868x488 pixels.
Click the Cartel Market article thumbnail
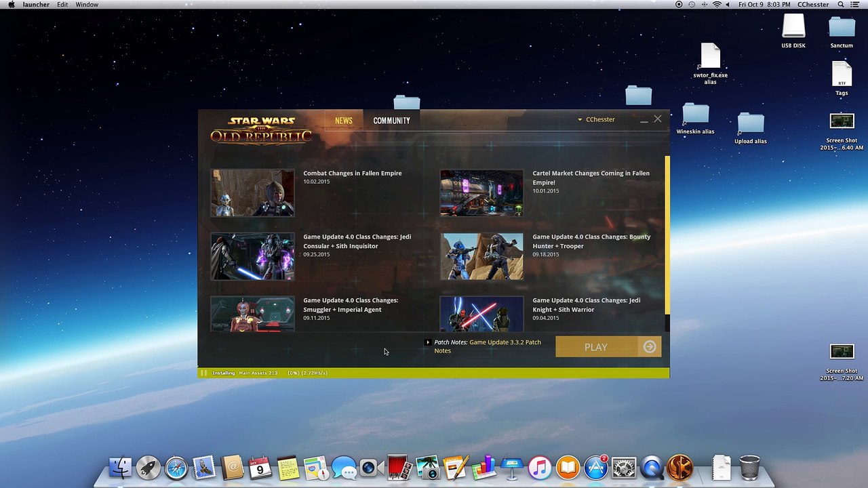point(481,193)
